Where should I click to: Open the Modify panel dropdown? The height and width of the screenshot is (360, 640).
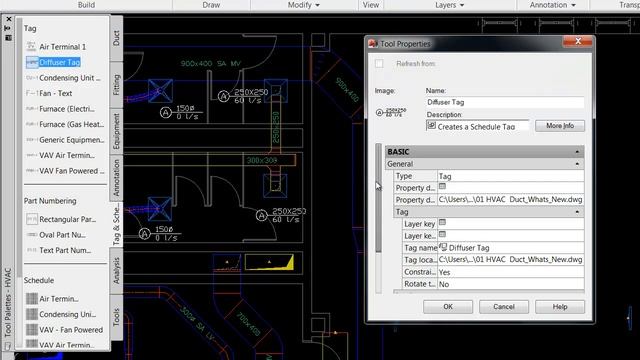pyautogui.click(x=317, y=5)
